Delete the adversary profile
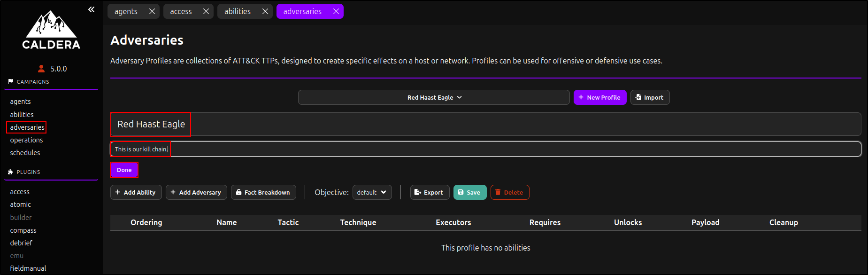The height and width of the screenshot is (275, 868). pos(509,192)
